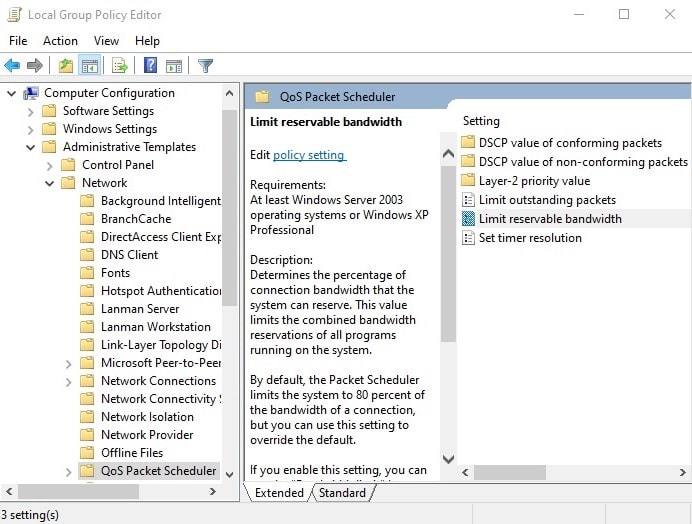Click the tree pane horizontal scroll left arrow

pos(9,491)
